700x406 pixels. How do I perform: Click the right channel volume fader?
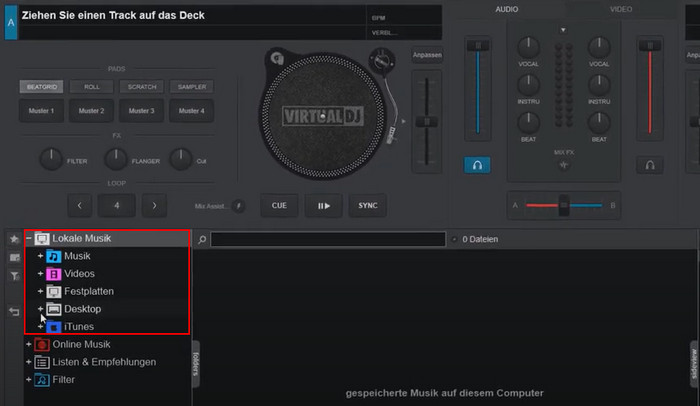[650, 46]
